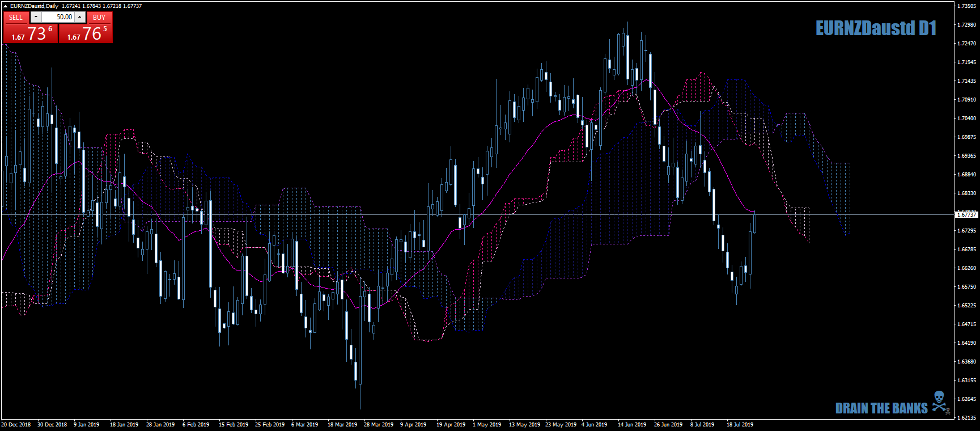Click the 6 Feb 2019 date label
Viewport: 980px width, 431px height.
tap(196, 424)
